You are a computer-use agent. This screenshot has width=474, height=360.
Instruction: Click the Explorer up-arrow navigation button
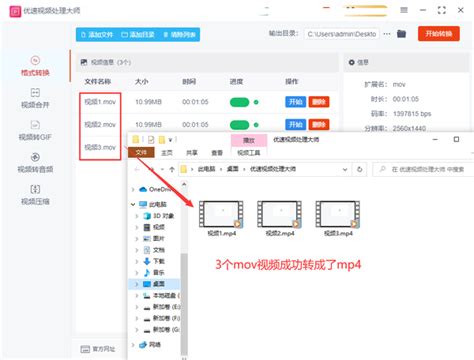pyautogui.click(x=172, y=169)
